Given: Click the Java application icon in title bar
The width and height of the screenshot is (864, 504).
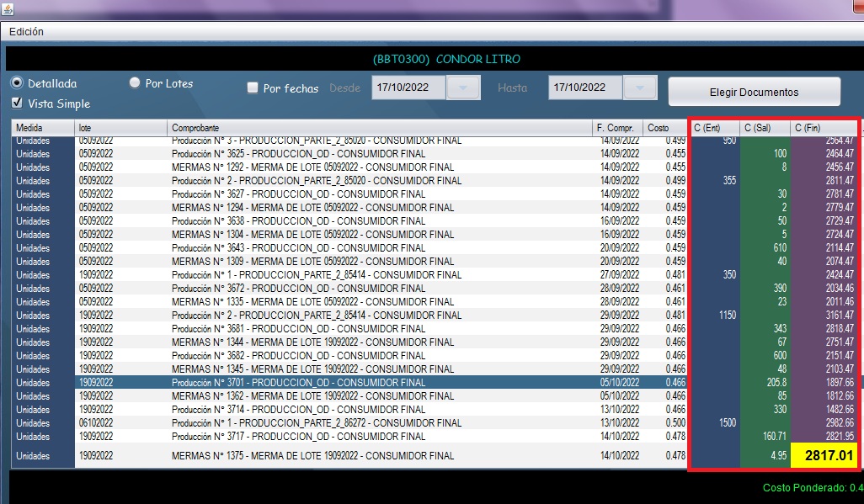Looking at the screenshot, I should 9,8.
